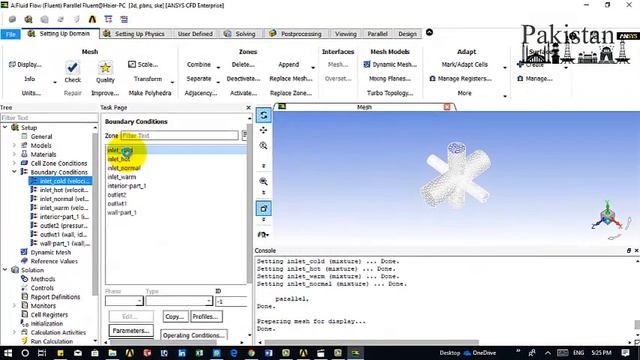Expand the Cell Zone Conditions node

(x=14, y=163)
